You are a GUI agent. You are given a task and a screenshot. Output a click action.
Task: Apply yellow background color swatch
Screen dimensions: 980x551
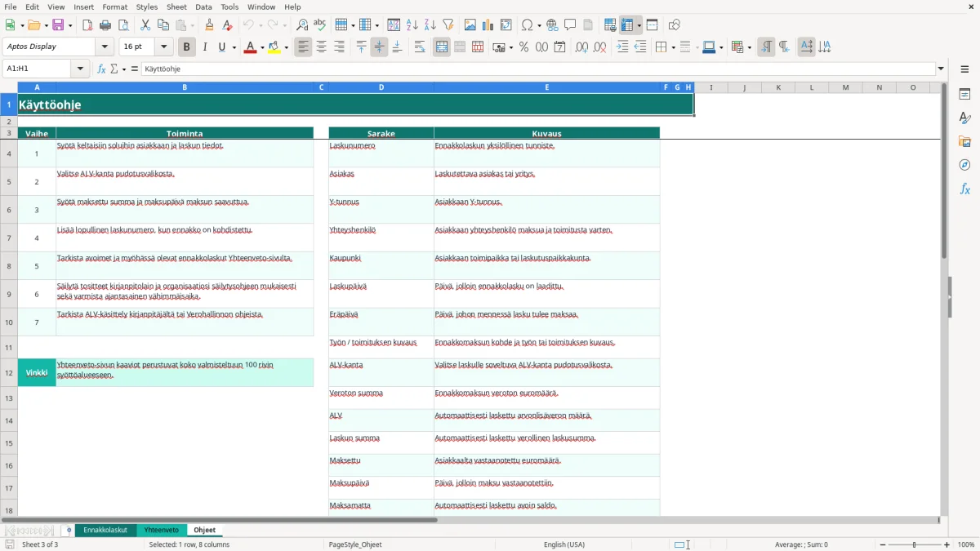[x=275, y=47]
